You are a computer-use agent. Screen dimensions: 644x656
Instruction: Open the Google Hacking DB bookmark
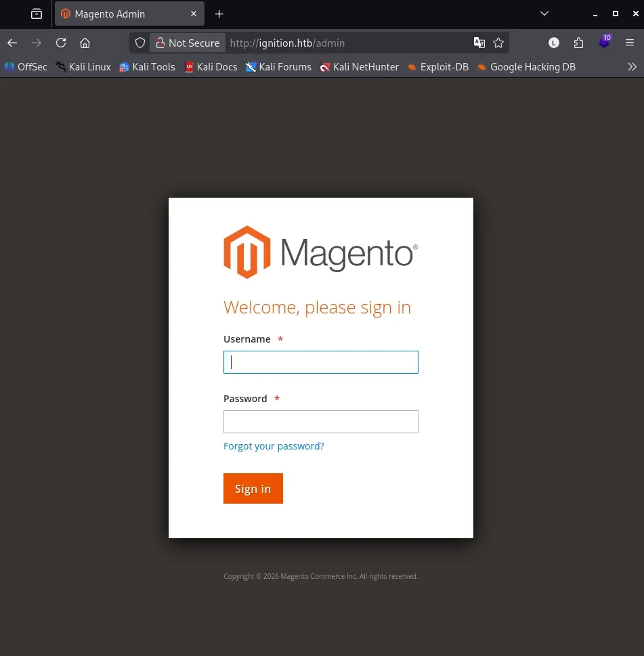click(526, 67)
